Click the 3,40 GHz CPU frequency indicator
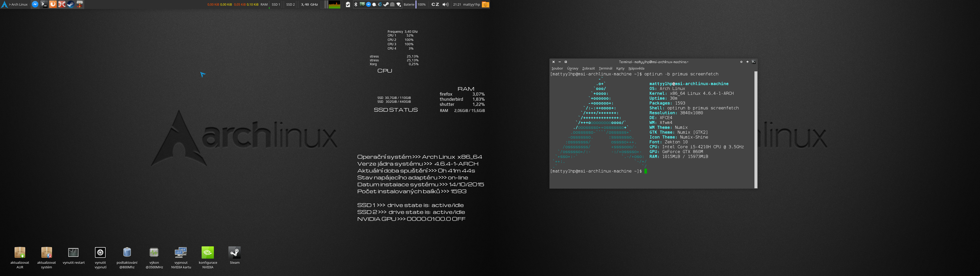Viewport: 980px width, 276px height. click(309, 5)
